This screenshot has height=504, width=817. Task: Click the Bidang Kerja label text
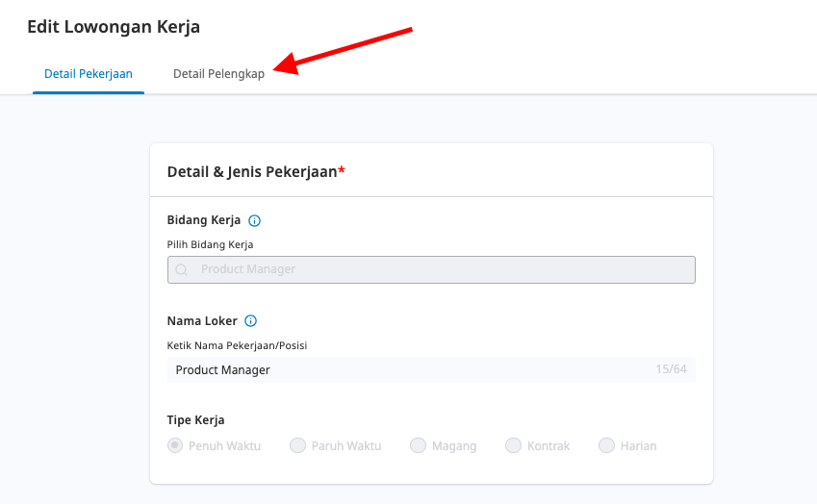coord(204,220)
